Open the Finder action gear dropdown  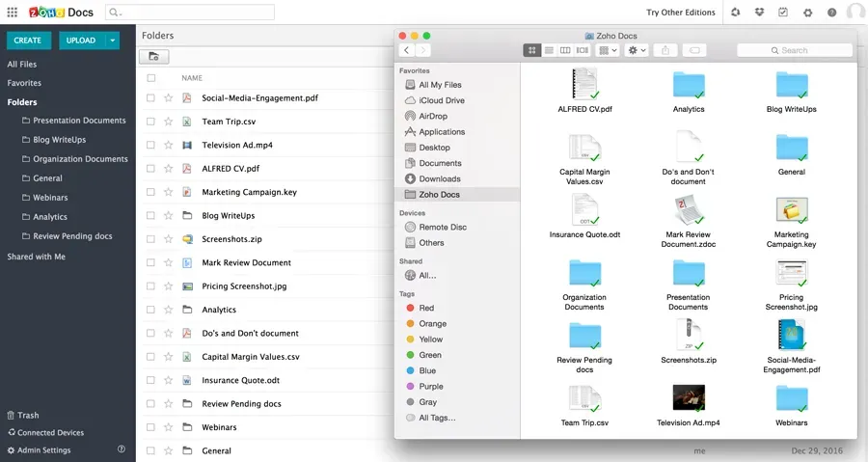(637, 50)
